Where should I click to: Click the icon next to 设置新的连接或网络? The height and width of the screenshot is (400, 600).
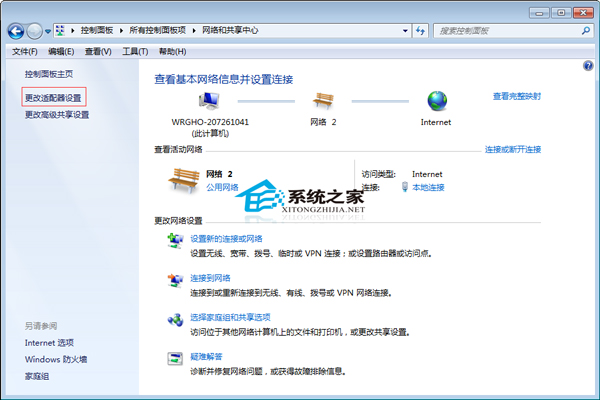click(175, 241)
